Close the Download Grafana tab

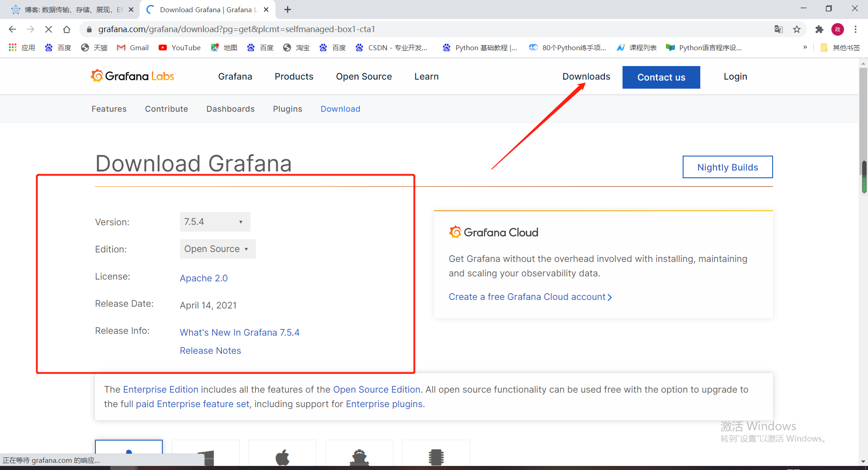(x=266, y=9)
